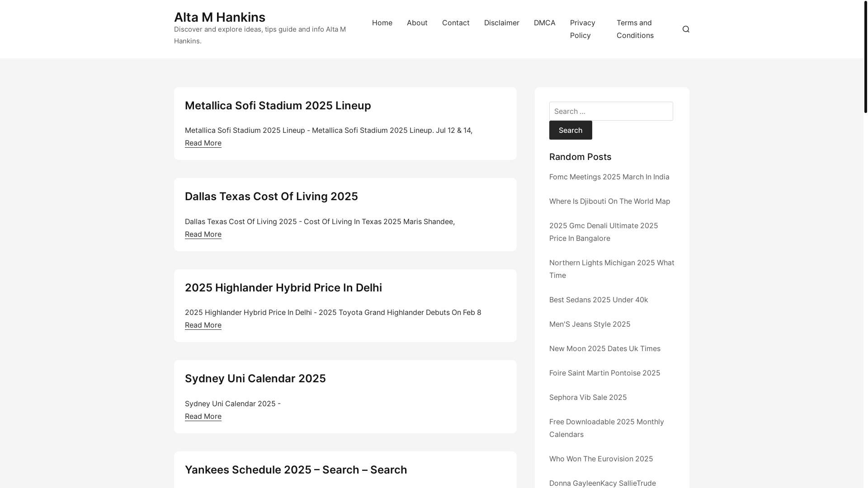Click the site tagline under the title

click(x=260, y=35)
